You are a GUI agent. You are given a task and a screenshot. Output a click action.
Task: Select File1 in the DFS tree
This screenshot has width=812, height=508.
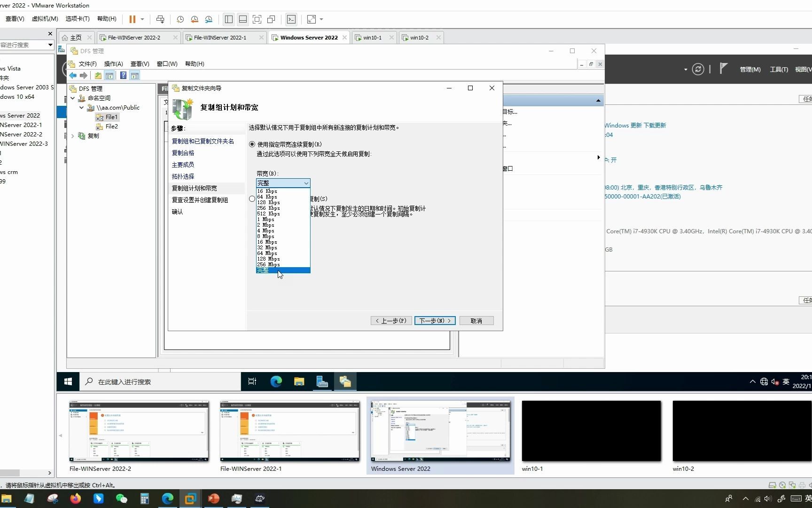111,117
